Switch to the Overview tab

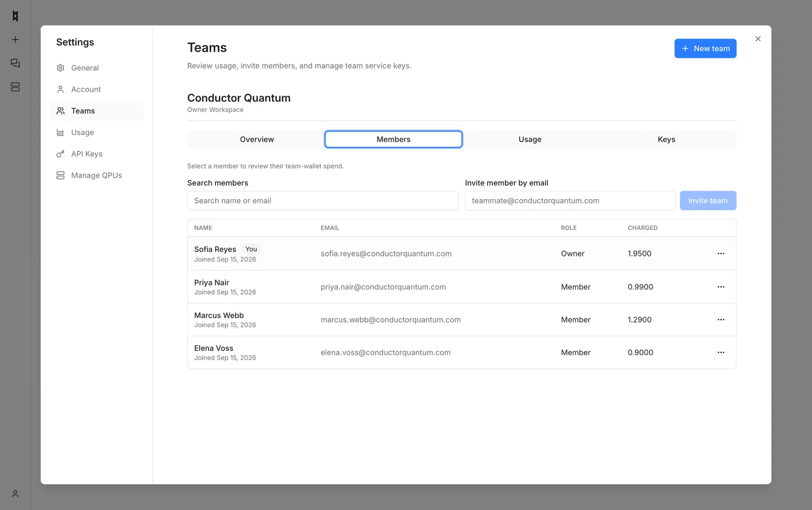click(257, 139)
